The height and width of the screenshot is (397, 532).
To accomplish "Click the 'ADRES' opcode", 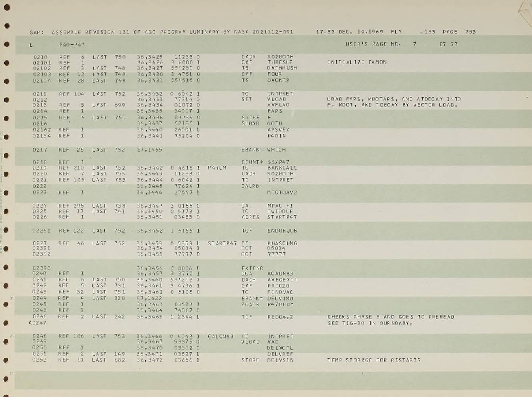I will tap(250, 217).
